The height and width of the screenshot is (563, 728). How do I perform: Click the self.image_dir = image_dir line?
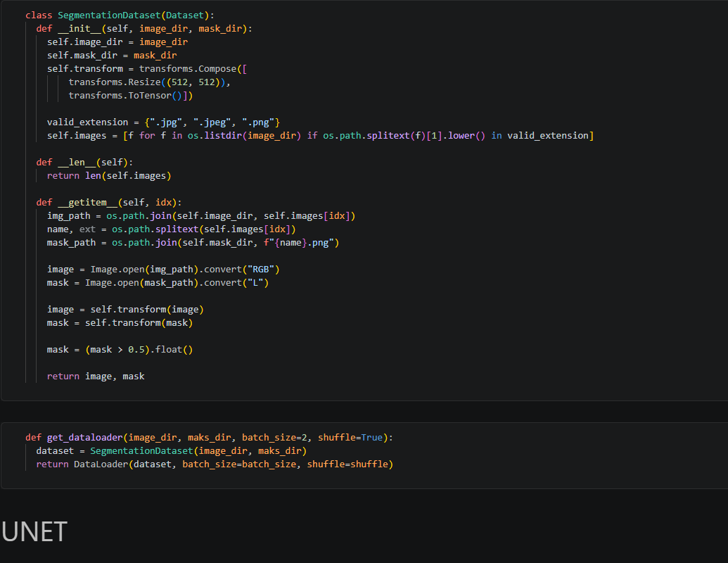pos(117,42)
